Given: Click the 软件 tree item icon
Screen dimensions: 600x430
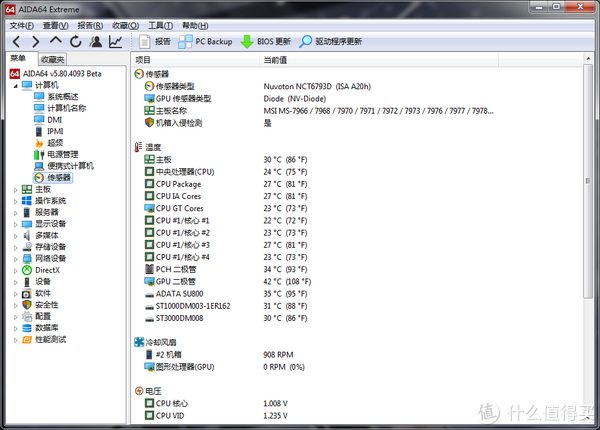Looking at the screenshot, I should [x=27, y=293].
